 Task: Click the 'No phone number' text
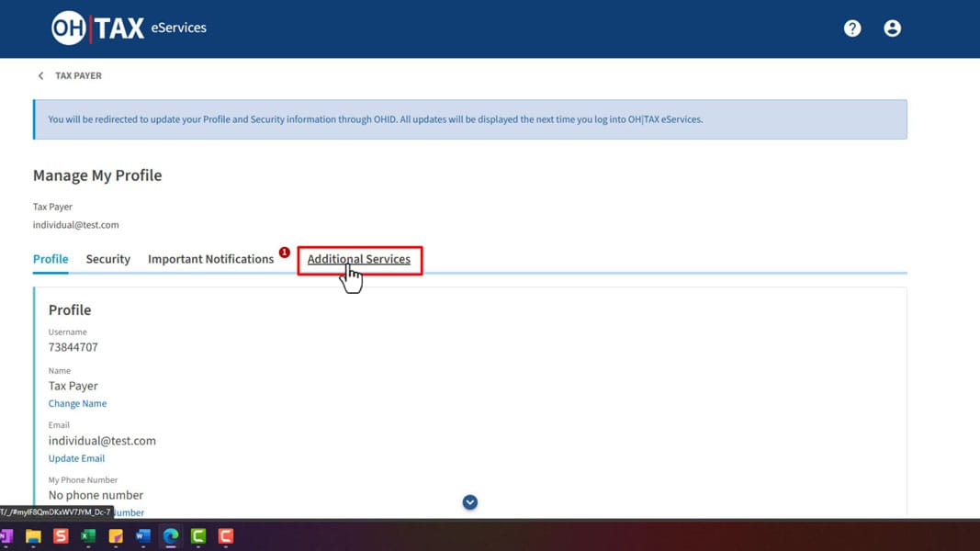(x=96, y=495)
